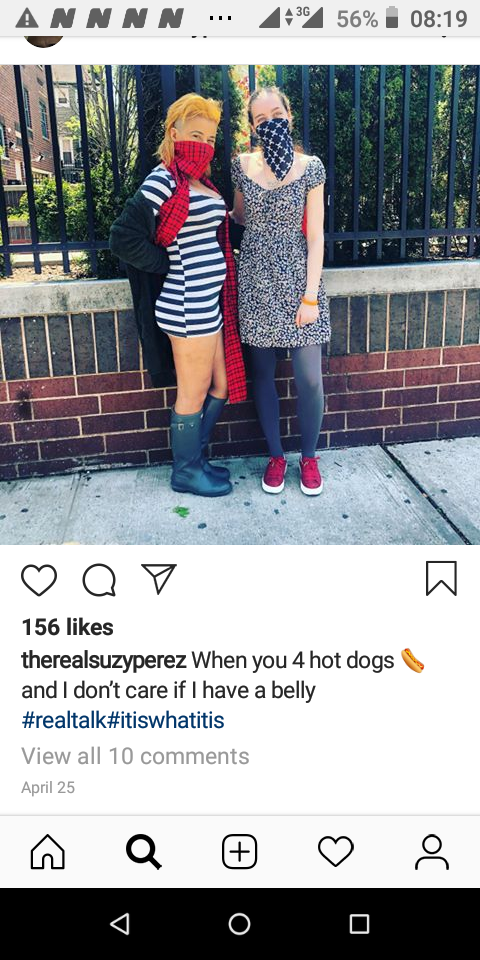Go to Home feed tab
480x960 pixels.
(x=48, y=852)
